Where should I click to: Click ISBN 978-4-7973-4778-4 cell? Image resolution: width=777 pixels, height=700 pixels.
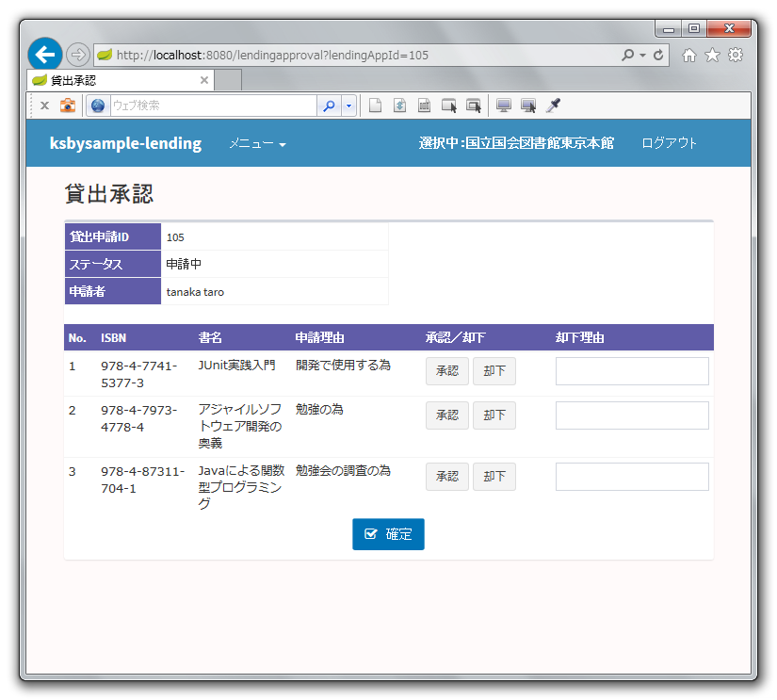point(139,419)
